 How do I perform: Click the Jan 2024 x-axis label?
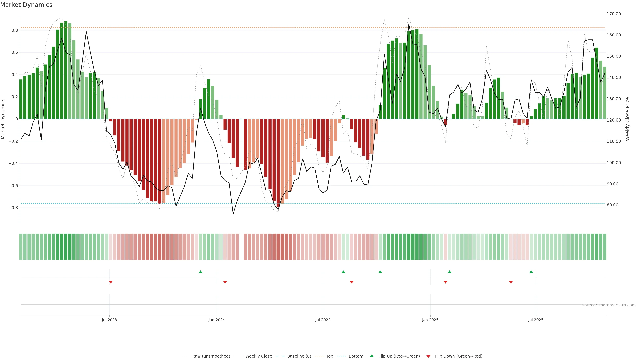(x=217, y=320)
